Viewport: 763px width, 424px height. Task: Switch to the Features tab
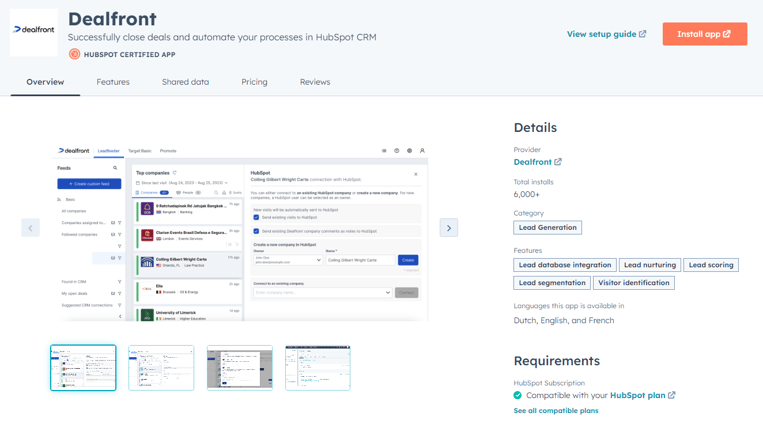[x=113, y=82]
